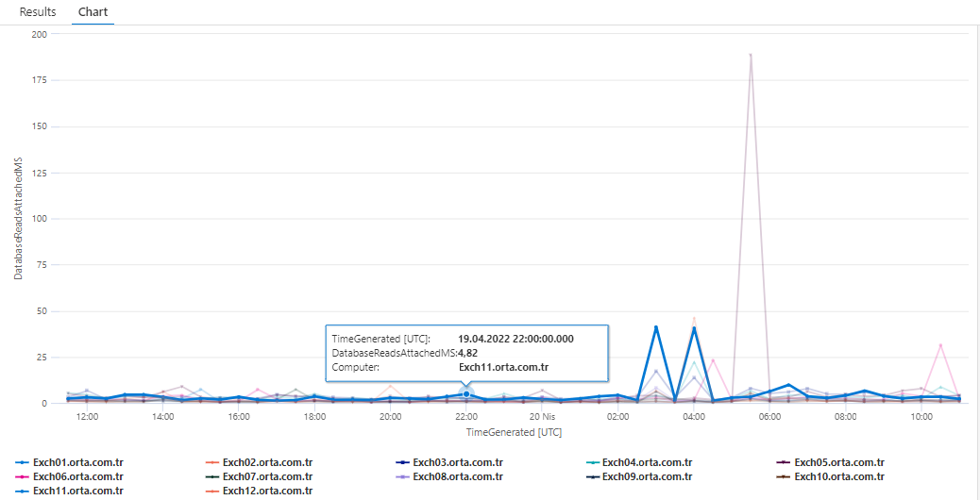Select the Chart tab

point(93,12)
